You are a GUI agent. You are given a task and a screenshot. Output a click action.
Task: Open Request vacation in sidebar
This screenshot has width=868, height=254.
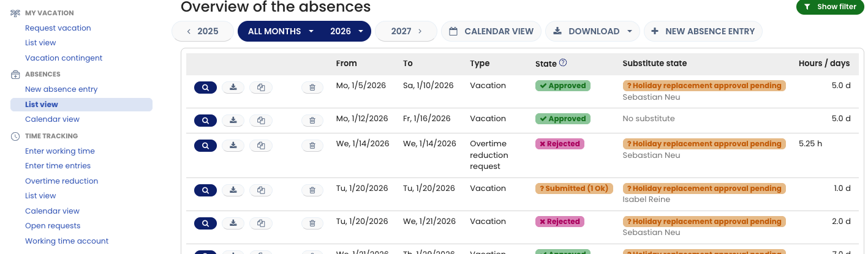(58, 28)
